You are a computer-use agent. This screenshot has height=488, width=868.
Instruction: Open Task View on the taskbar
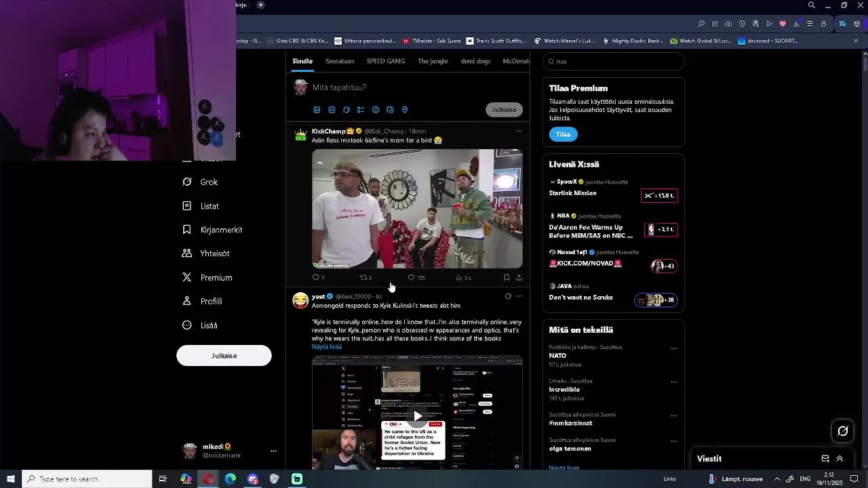pos(163,479)
